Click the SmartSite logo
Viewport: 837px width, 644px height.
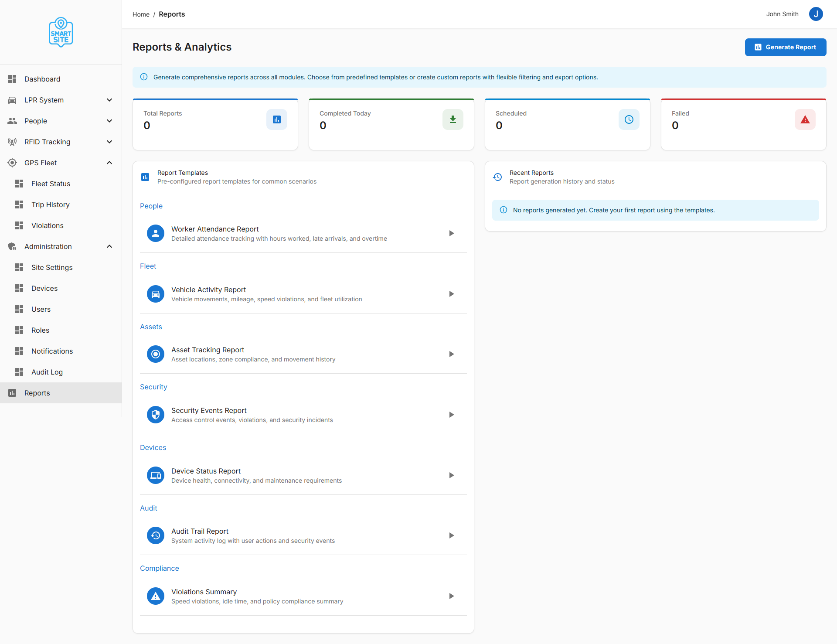(61, 32)
